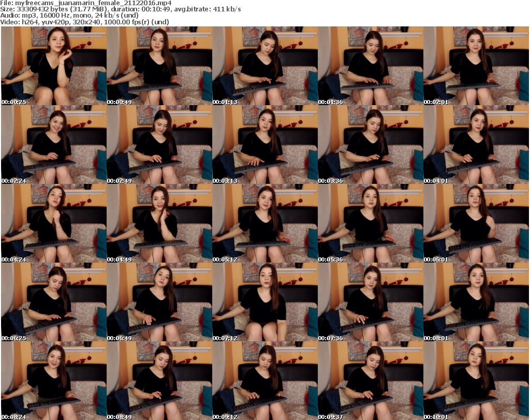Open the frame stamped 00:03:13

(x=265, y=144)
